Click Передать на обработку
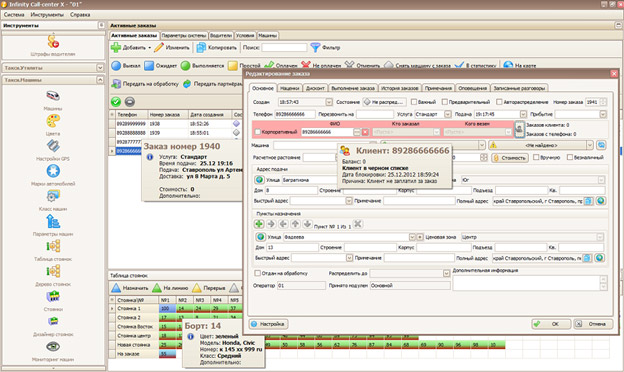Screen dimensions: 624x372 click(145, 84)
